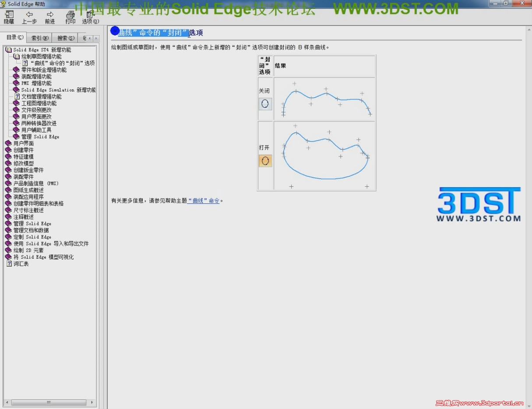The image size is (532, 409).
Task: Click the book icon beside 零件和钣金增强功能
Action: 17,70
